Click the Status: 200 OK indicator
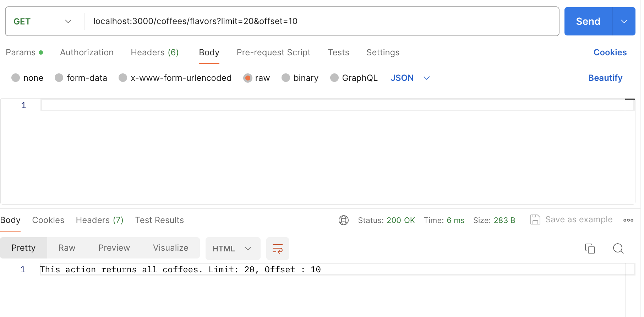644x317 pixels. coord(386,220)
